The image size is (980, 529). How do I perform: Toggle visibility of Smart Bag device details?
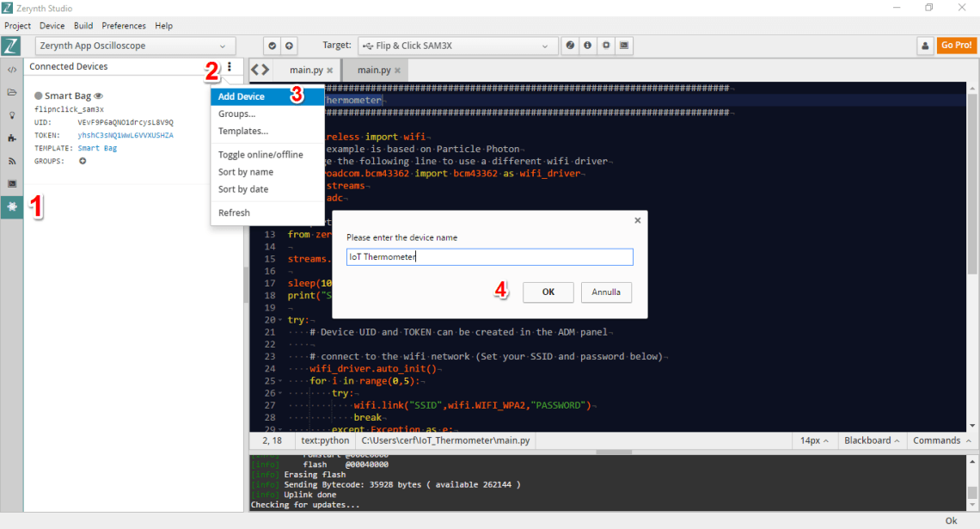(97, 95)
